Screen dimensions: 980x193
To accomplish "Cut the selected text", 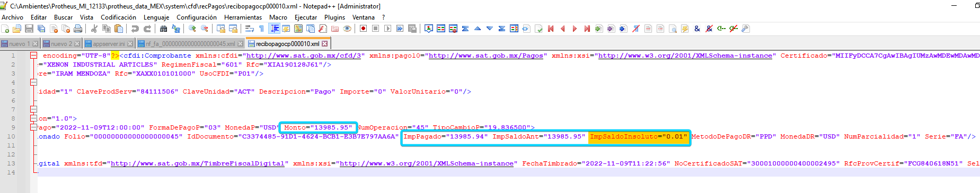I will pos(94,29).
